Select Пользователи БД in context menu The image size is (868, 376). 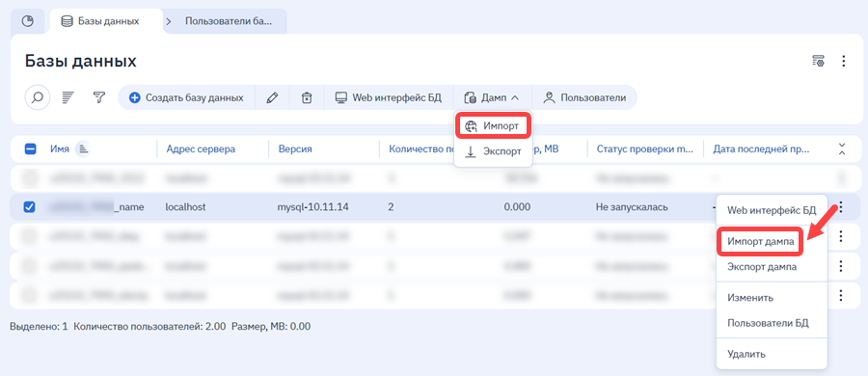(x=768, y=323)
